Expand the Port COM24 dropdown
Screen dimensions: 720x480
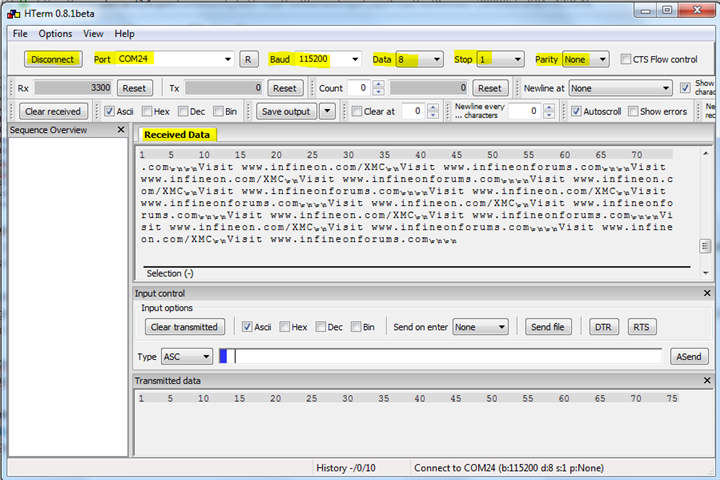coord(229,59)
